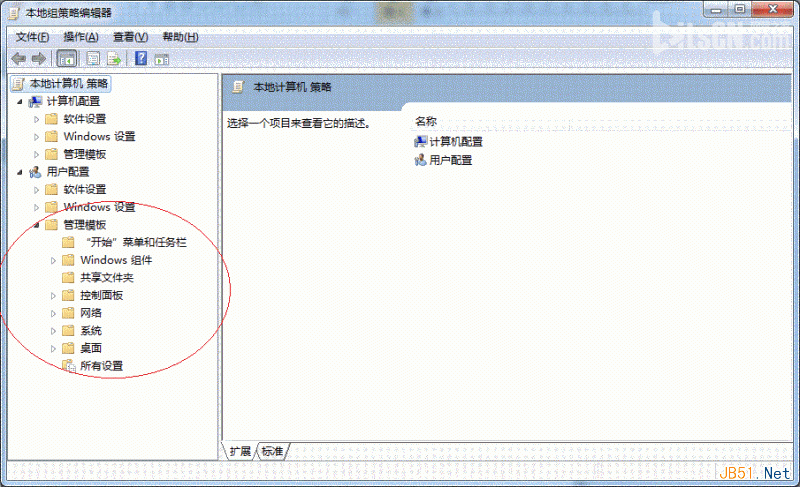The height and width of the screenshot is (487, 800).
Task: Expand 软件设置 under 计算机配置
Action: (36, 119)
